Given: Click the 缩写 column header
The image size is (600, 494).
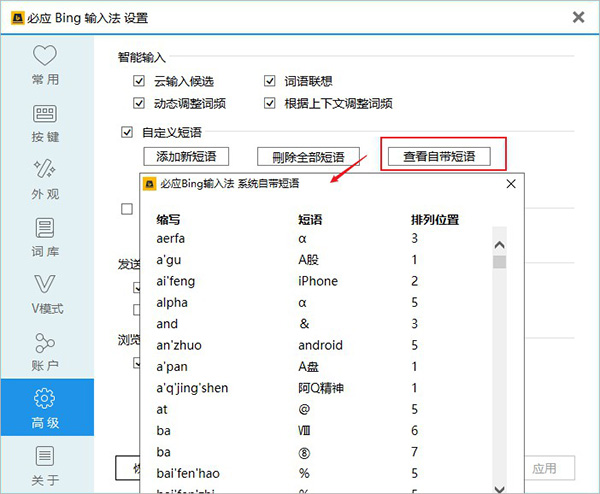Looking at the screenshot, I should click(x=168, y=220).
